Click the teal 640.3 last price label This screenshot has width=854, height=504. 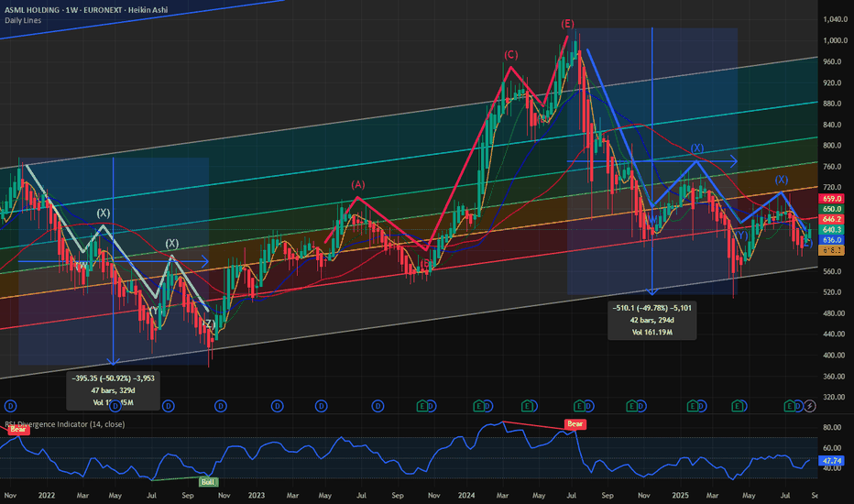tap(832, 230)
